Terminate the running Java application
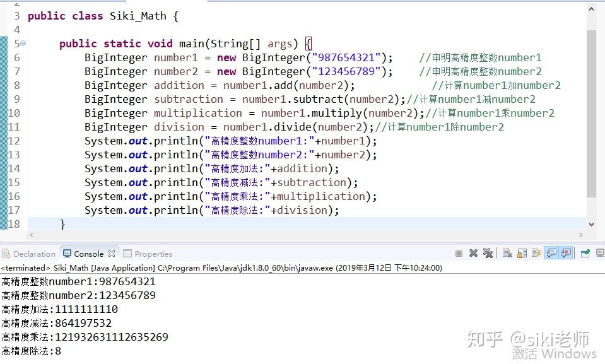This screenshot has height=364, width=605. [459, 253]
